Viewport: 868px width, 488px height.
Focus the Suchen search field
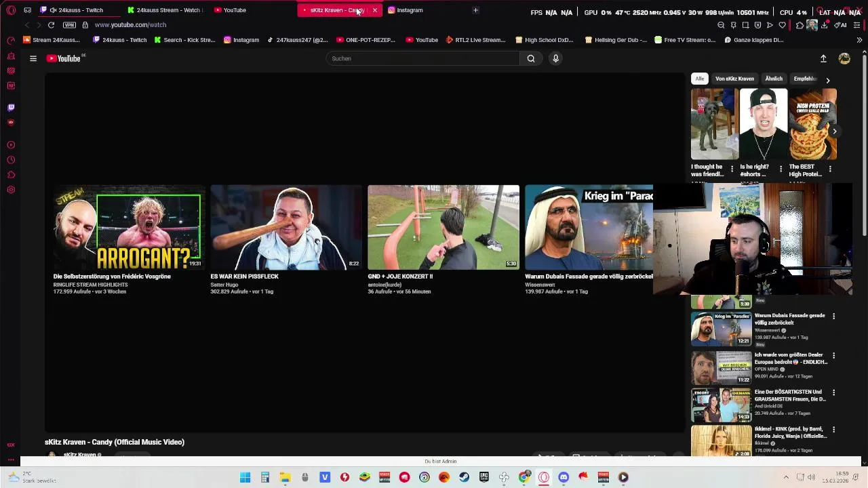click(x=423, y=58)
